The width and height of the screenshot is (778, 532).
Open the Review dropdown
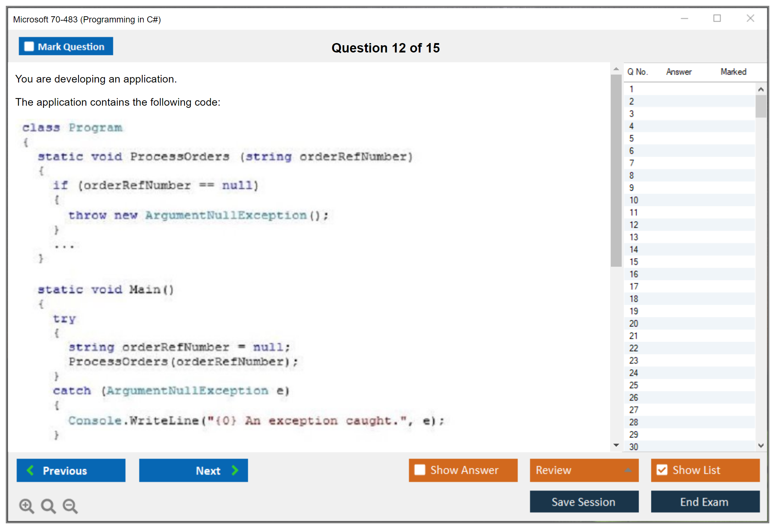[x=628, y=470]
